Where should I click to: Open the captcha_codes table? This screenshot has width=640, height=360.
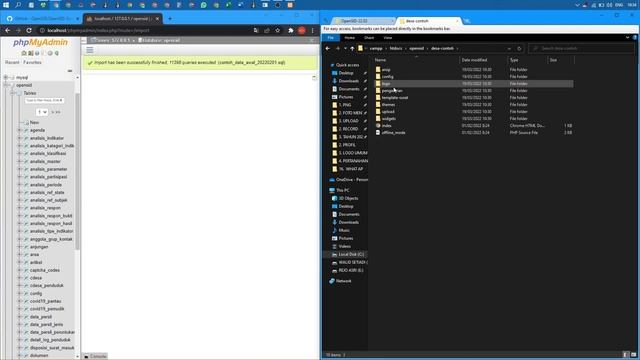click(45, 270)
